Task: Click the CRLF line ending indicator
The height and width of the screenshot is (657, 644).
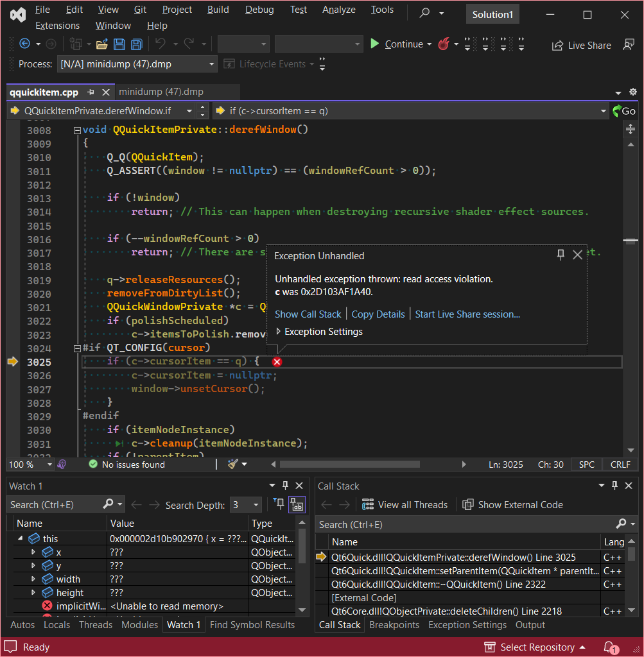Action: pyautogui.click(x=620, y=465)
